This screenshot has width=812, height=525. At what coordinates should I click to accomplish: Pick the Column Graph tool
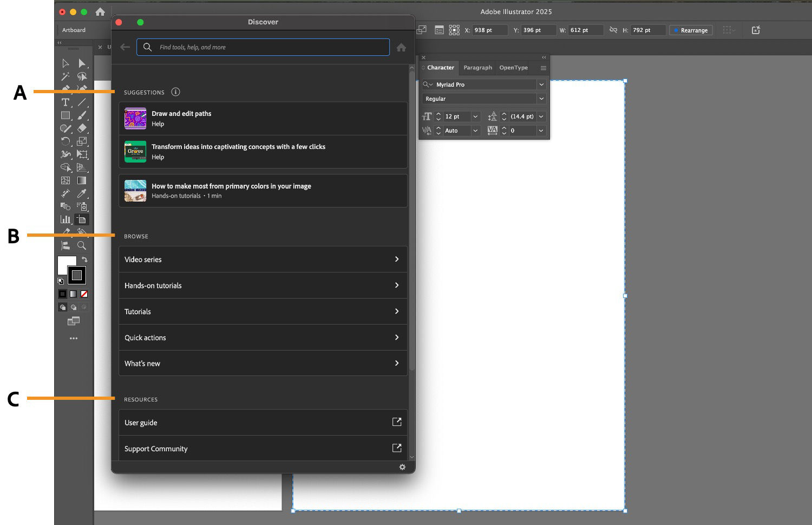click(66, 219)
